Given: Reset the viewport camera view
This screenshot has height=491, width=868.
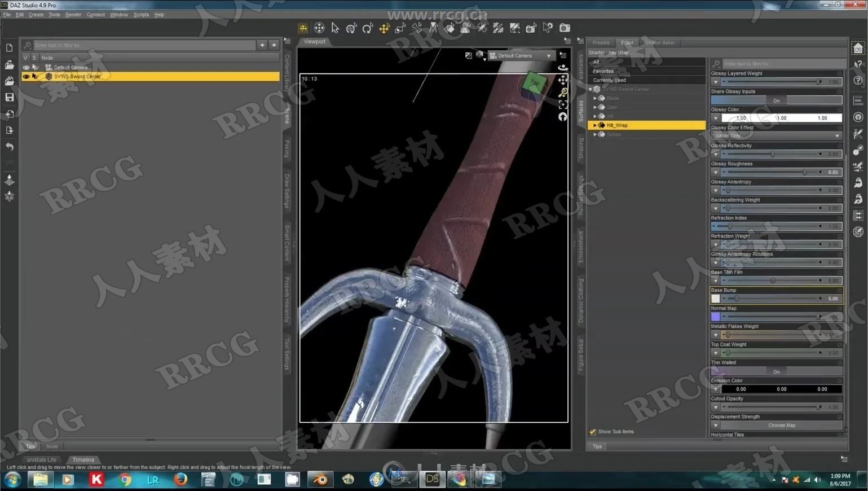Looking at the screenshot, I should [x=563, y=117].
